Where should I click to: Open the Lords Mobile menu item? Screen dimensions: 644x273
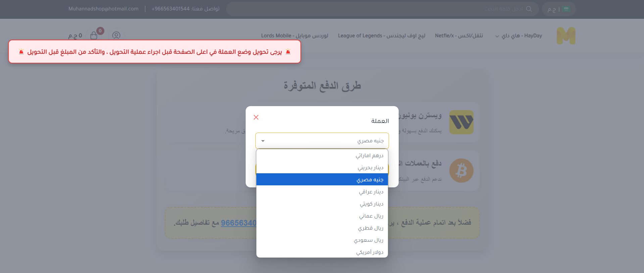point(294,36)
